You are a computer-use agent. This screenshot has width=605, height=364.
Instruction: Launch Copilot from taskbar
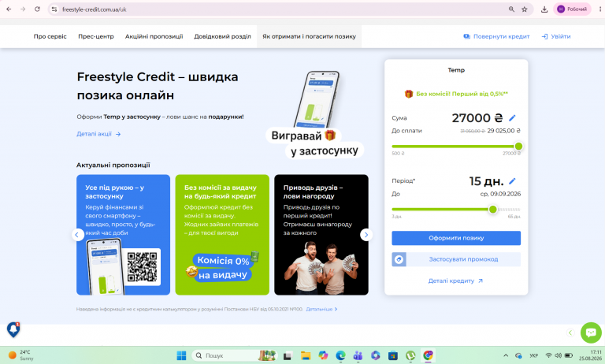[x=323, y=355]
